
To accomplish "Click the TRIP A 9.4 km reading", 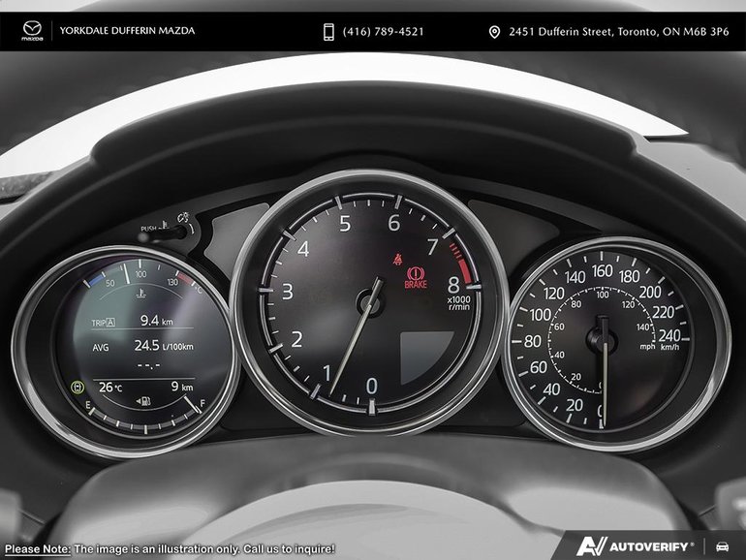I will pyautogui.click(x=130, y=320).
